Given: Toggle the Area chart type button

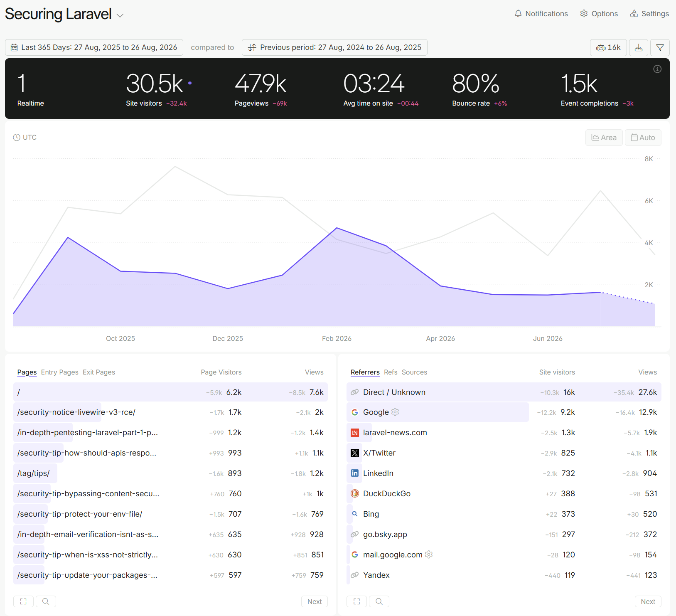Looking at the screenshot, I should coord(604,138).
